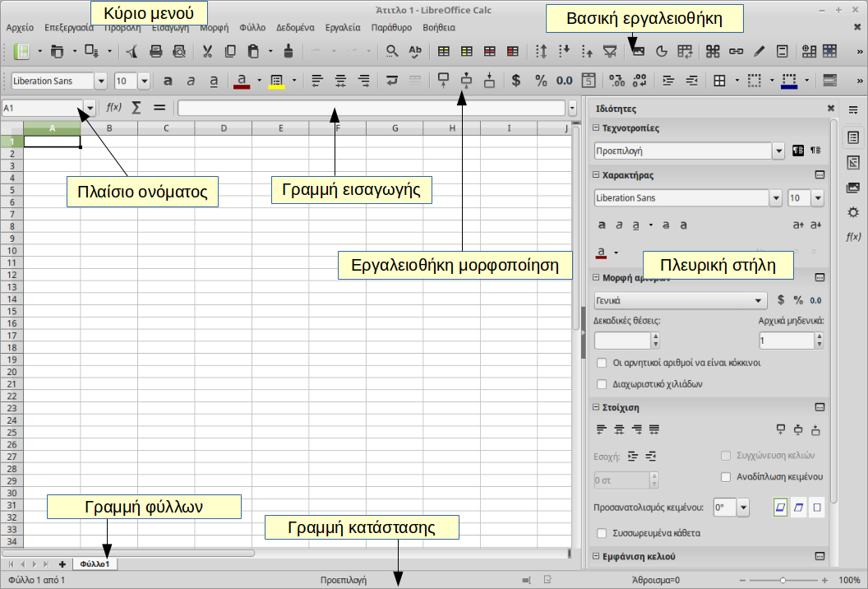The height and width of the screenshot is (589, 868).
Task: Open the font size dropdown in toolbar
Action: pyautogui.click(x=144, y=81)
